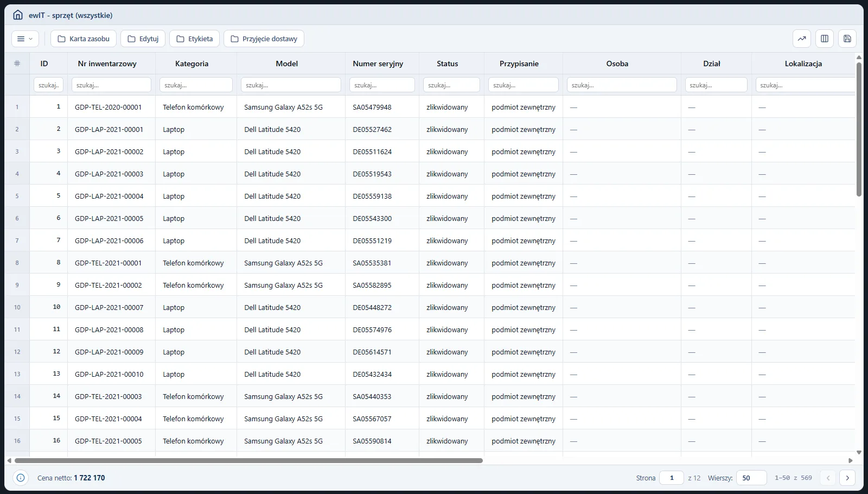
Task: Focus the Osoba filter search field
Action: 622,85
